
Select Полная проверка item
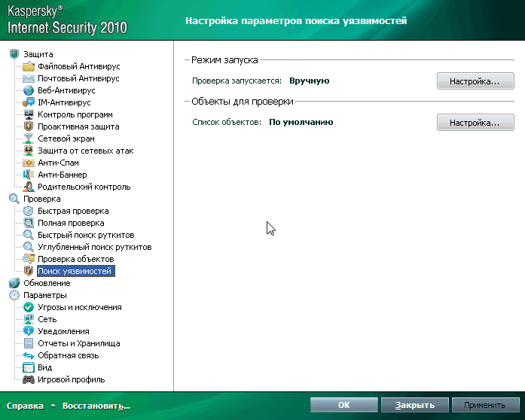71,223
